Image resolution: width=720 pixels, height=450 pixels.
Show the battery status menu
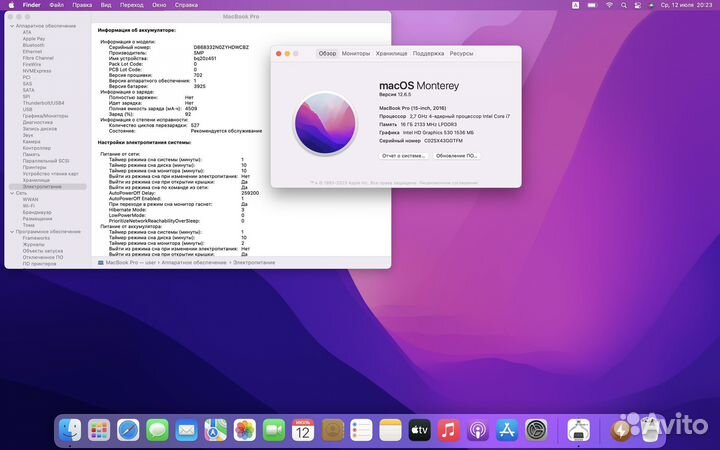[592, 5]
